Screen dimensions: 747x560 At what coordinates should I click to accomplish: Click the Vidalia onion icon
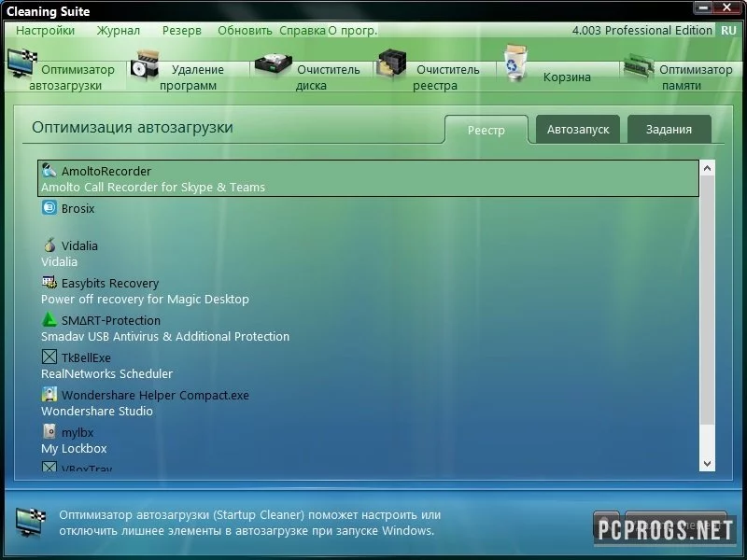pos(49,245)
